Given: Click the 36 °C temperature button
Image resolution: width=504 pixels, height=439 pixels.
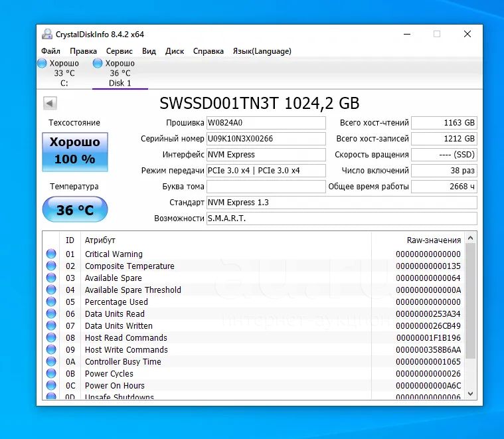Looking at the screenshot, I should [75, 209].
